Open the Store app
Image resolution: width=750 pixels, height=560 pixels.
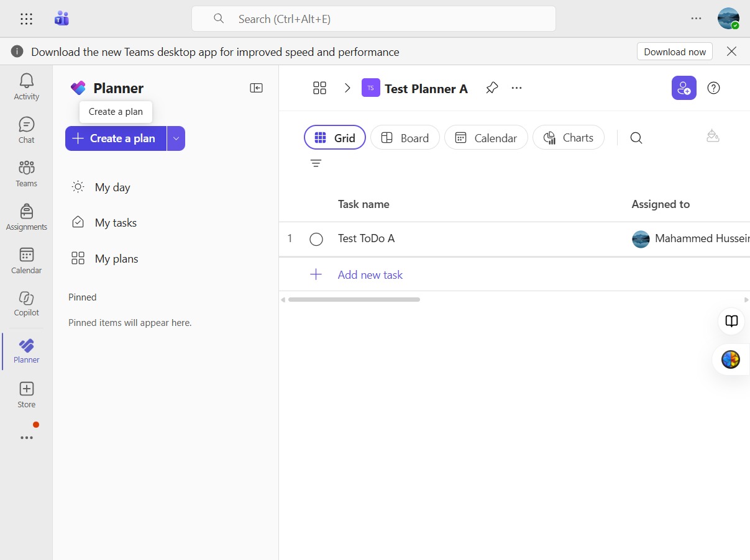[27, 395]
